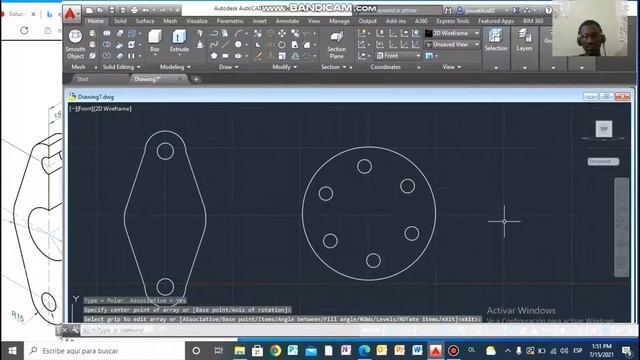Click the search binoculars icon
Image resolution: width=640 pixels, height=360 pixels.
click(x=448, y=11)
